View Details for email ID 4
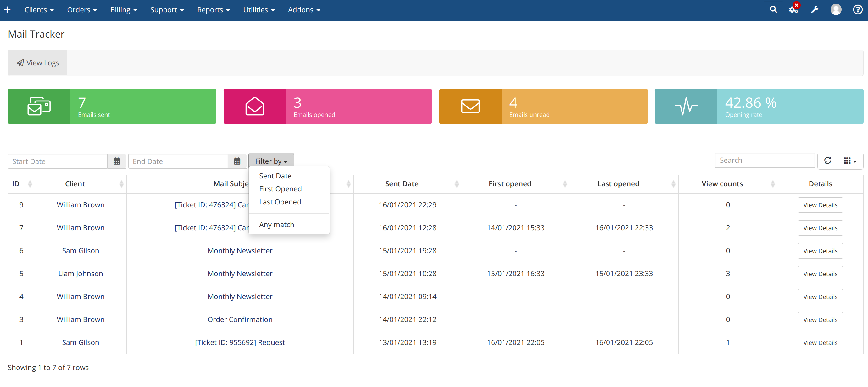Screen dimensions: 868x387 coord(820,297)
